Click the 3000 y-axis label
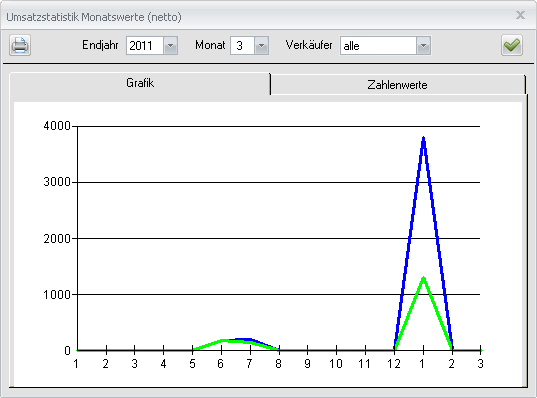The width and height of the screenshot is (537, 398). click(57, 182)
